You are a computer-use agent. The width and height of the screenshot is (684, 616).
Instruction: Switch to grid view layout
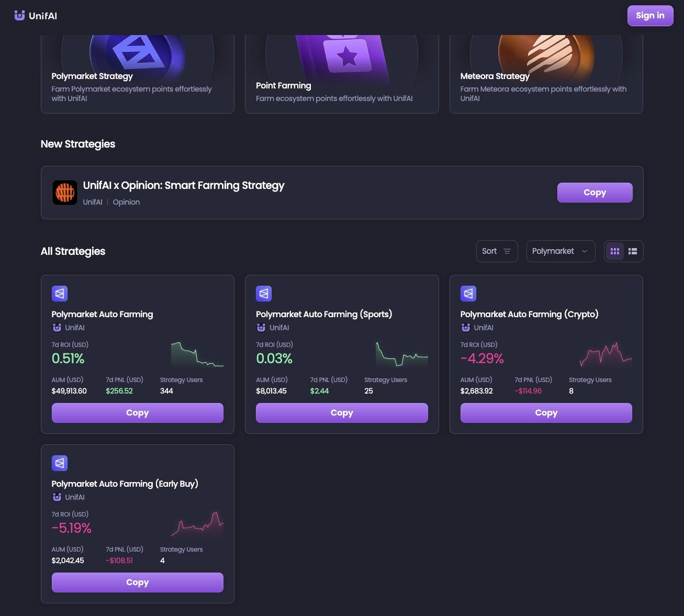(x=615, y=251)
